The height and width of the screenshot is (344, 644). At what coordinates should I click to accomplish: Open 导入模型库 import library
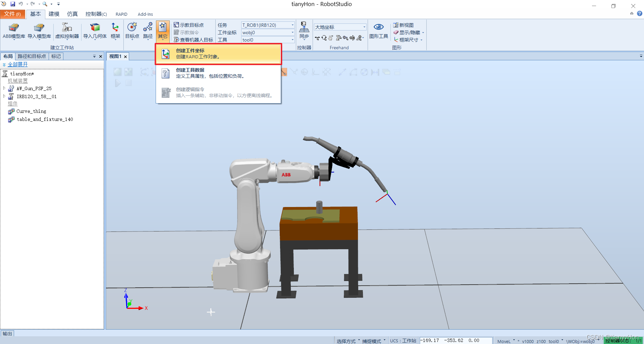pyautogui.click(x=39, y=31)
